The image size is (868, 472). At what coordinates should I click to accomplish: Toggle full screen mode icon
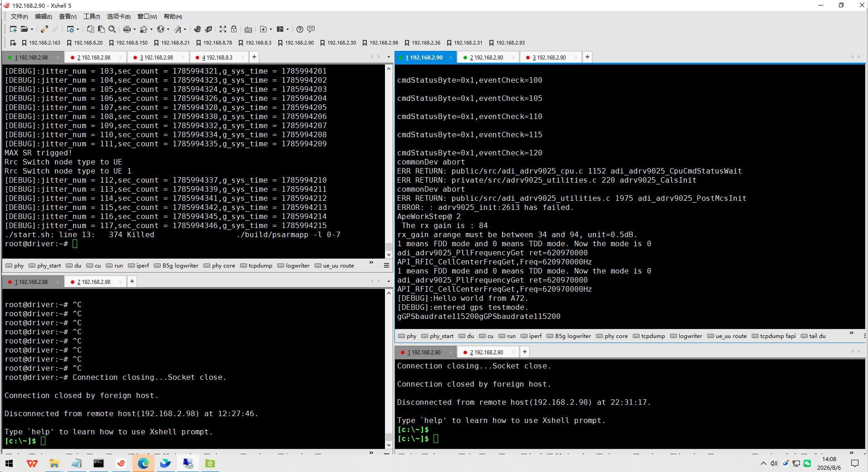[x=223, y=29]
